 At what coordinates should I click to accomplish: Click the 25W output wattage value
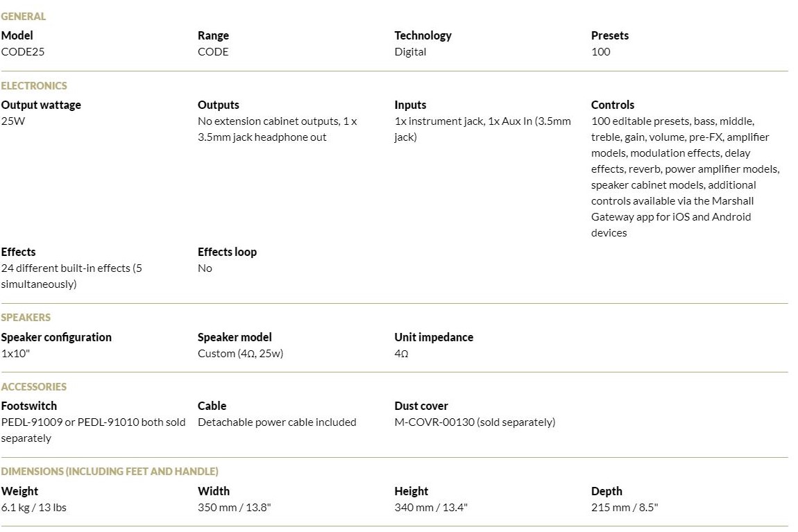click(12, 121)
